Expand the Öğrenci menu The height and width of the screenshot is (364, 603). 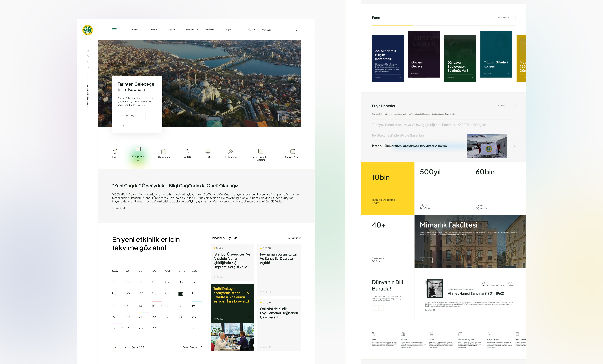[x=173, y=30]
